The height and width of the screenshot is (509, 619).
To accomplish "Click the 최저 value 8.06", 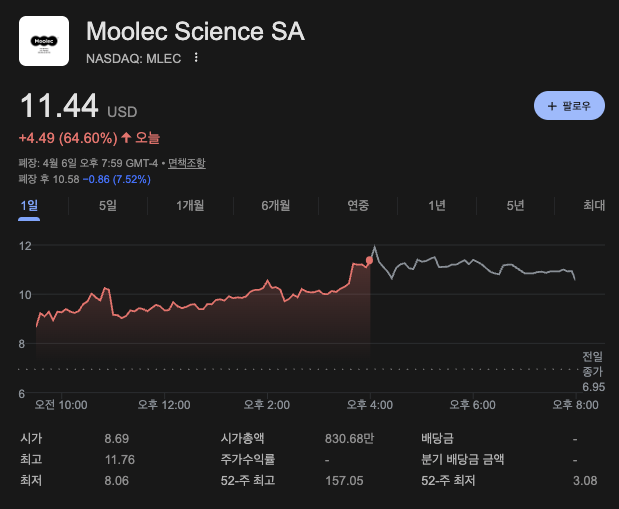I will click(116, 481).
